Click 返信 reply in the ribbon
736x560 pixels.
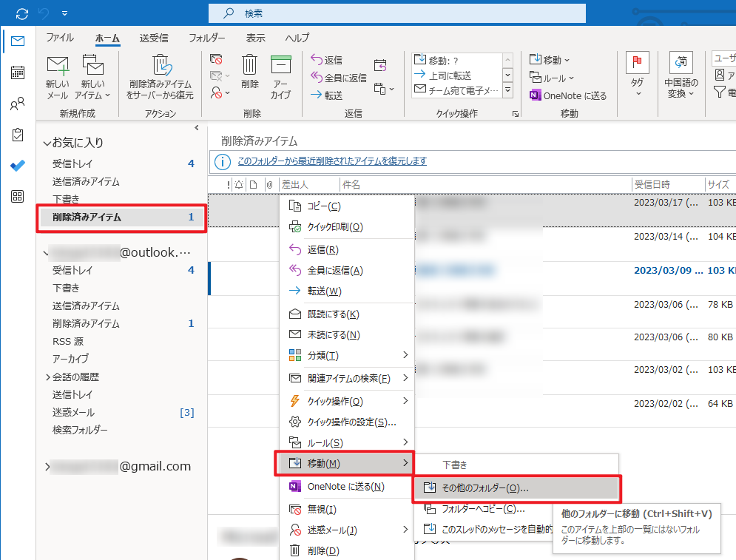(x=327, y=60)
